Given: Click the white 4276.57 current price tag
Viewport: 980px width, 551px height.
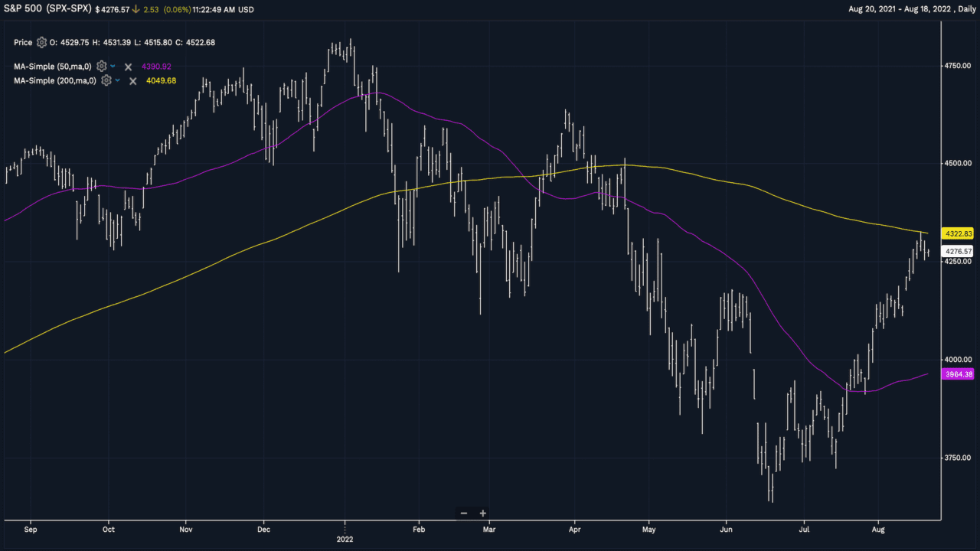Looking at the screenshot, I should (x=958, y=251).
